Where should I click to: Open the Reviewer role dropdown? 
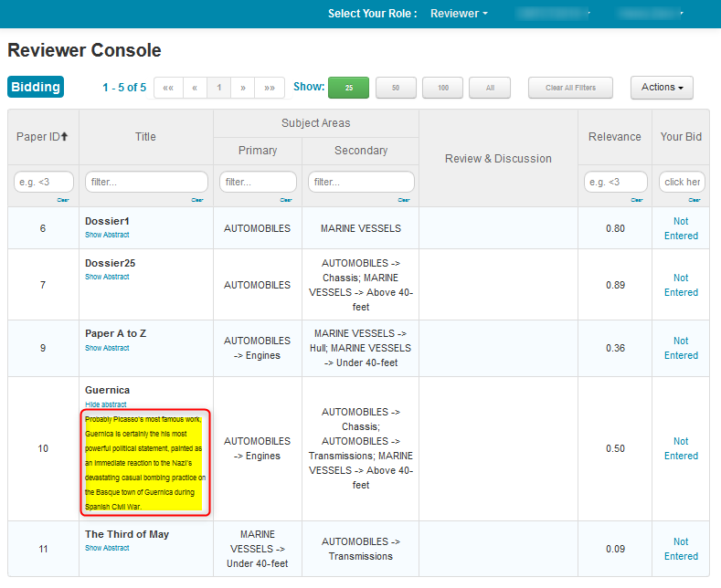459,14
